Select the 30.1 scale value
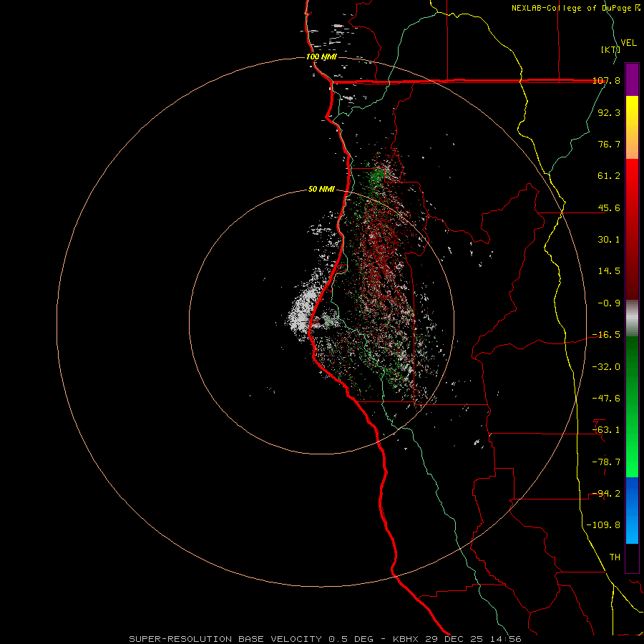The image size is (644, 644). [x=609, y=240]
